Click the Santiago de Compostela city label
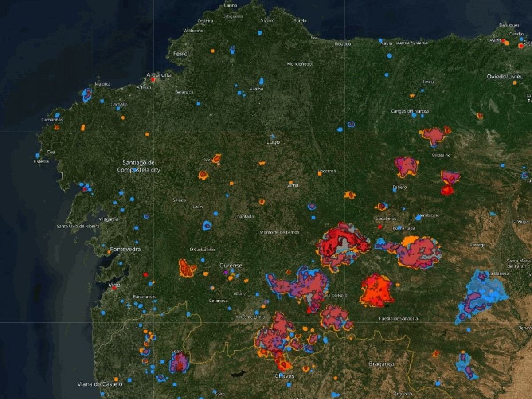Screen dimensions: 532x399 [139, 166]
